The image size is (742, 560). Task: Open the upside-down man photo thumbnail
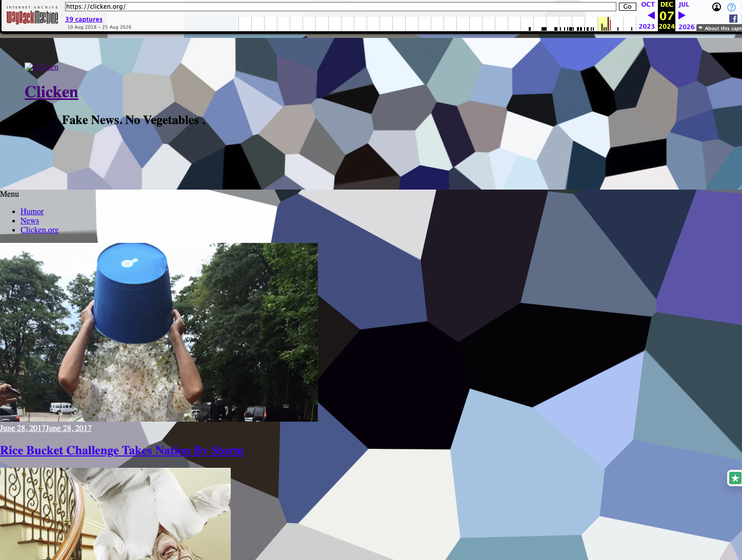pos(115,514)
